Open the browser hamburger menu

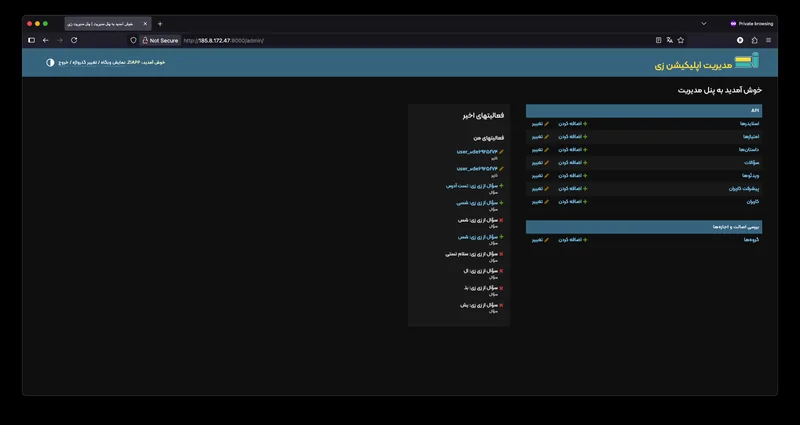click(x=768, y=40)
